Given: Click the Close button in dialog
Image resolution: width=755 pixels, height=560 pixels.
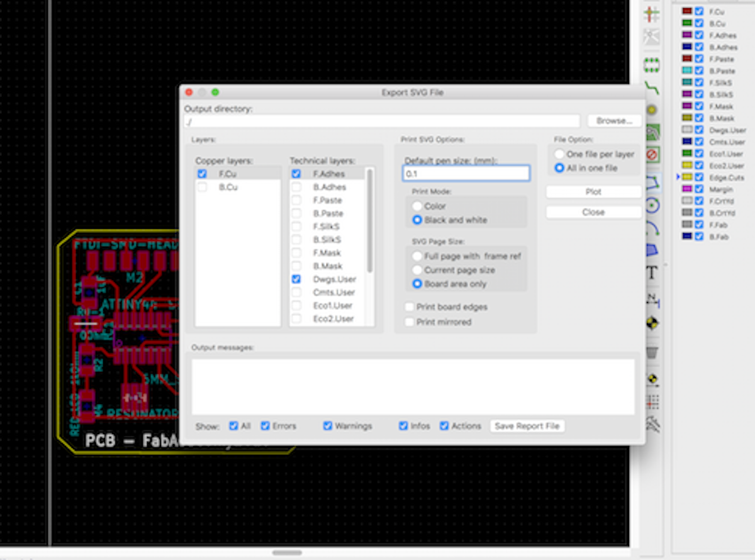Looking at the screenshot, I should click(593, 212).
